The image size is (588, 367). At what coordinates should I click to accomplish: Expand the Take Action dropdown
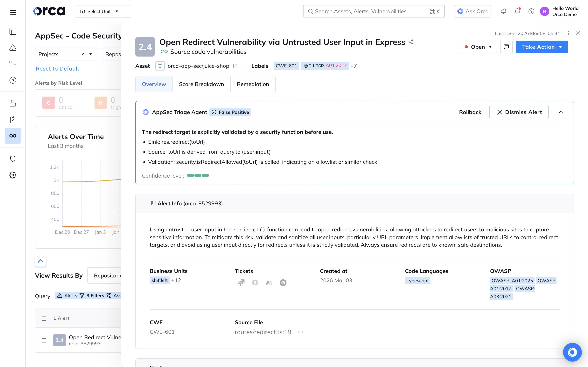tap(542, 47)
